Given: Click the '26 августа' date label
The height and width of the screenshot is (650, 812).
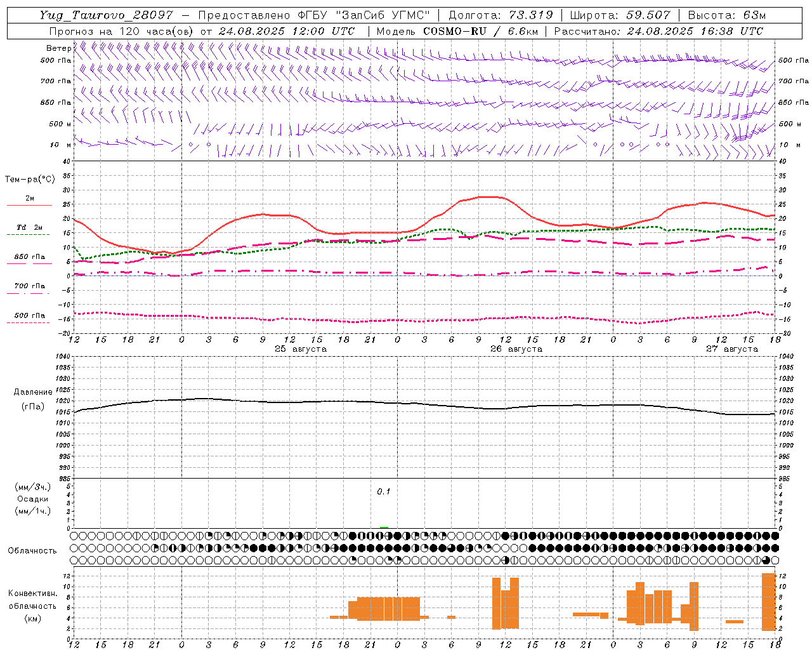Looking at the screenshot, I should (x=516, y=349).
